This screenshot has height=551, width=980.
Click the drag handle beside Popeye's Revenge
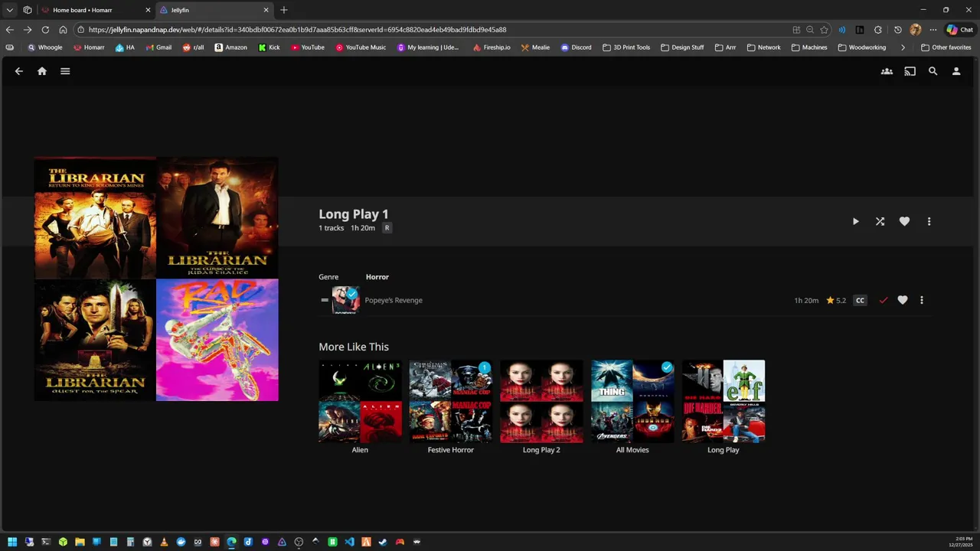click(x=325, y=300)
